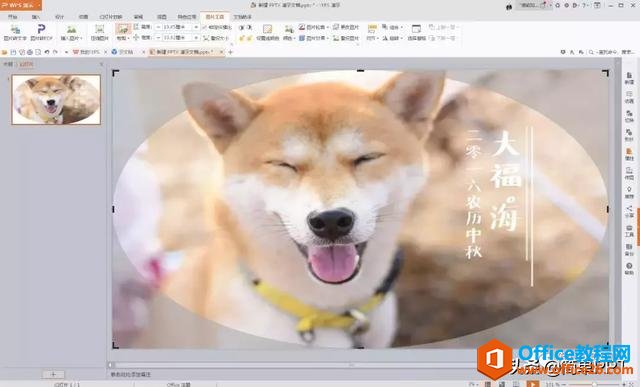Click the Picture to Text icon
The width and height of the screenshot is (640, 387).
point(16,29)
